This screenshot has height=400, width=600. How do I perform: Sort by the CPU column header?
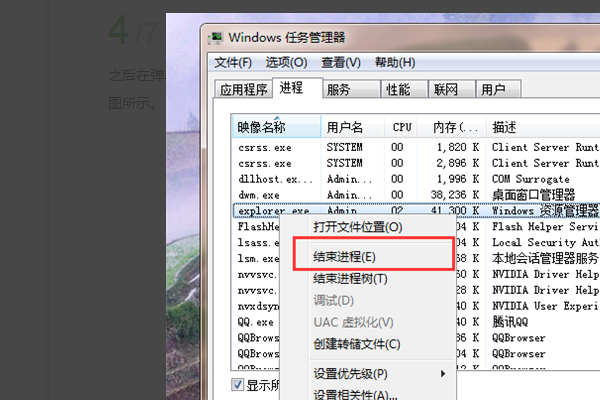point(401,127)
